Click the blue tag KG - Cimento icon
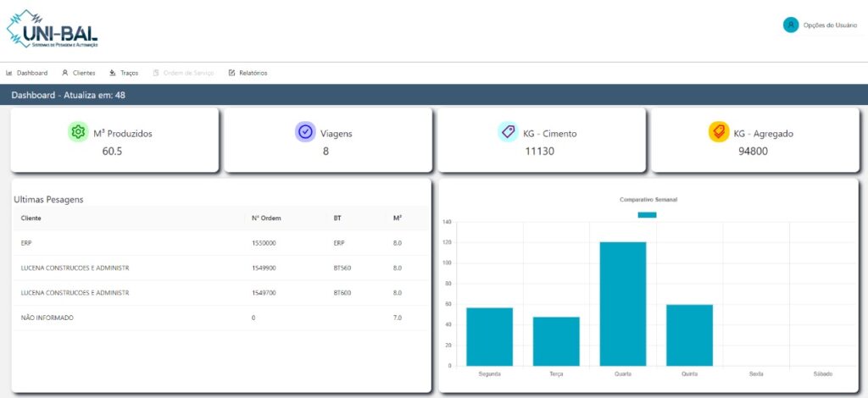Viewport: 868px width, 398px height. click(508, 132)
